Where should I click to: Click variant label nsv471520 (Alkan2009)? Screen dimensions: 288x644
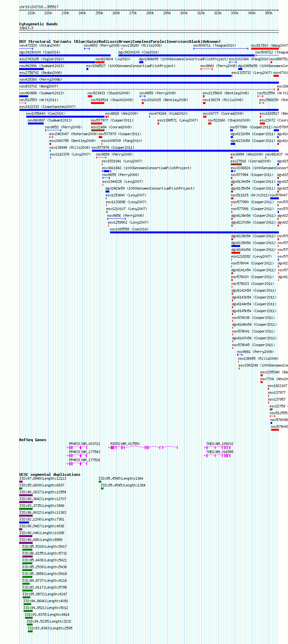point(40,45)
